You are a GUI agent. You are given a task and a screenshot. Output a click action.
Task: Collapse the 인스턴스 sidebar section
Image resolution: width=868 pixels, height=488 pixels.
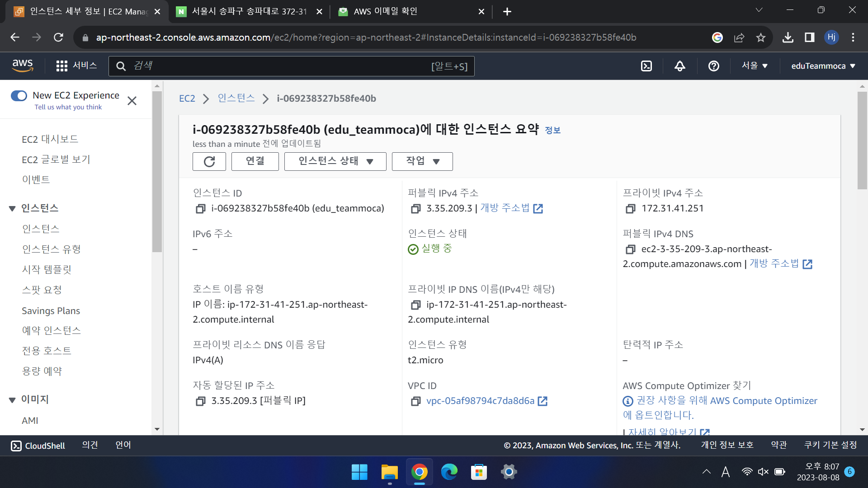[x=12, y=209]
